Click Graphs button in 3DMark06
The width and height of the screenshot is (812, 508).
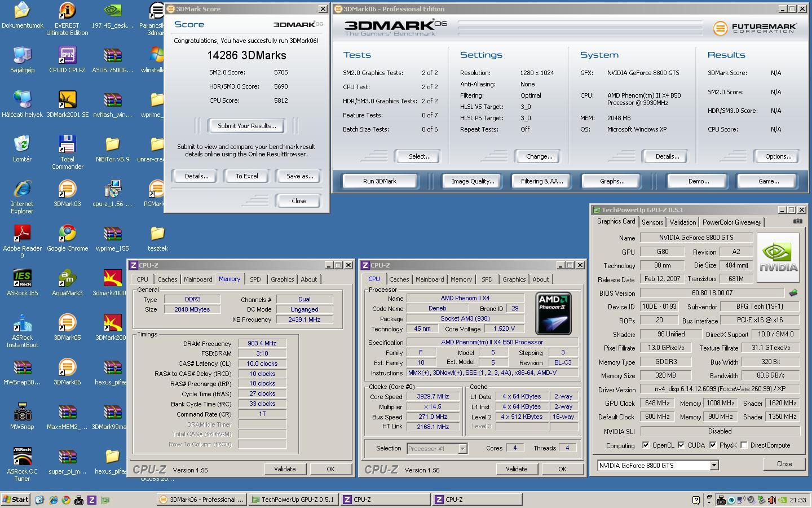click(x=612, y=181)
